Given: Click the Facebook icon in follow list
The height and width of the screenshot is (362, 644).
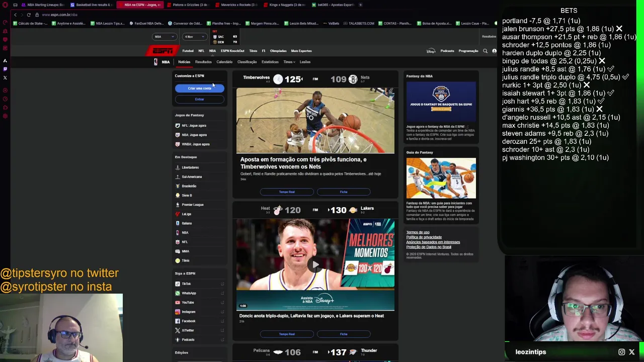Looking at the screenshot, I should point(178,321).
